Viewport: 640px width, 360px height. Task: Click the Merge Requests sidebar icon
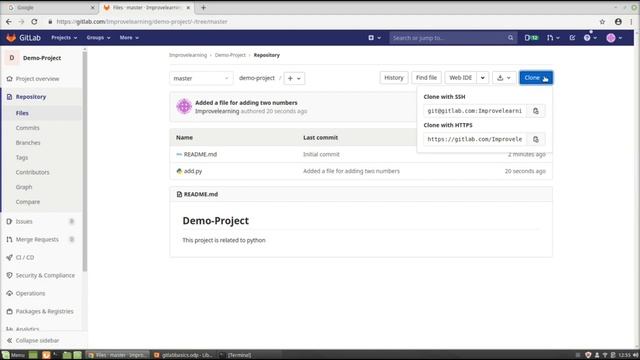click(9, 239)
